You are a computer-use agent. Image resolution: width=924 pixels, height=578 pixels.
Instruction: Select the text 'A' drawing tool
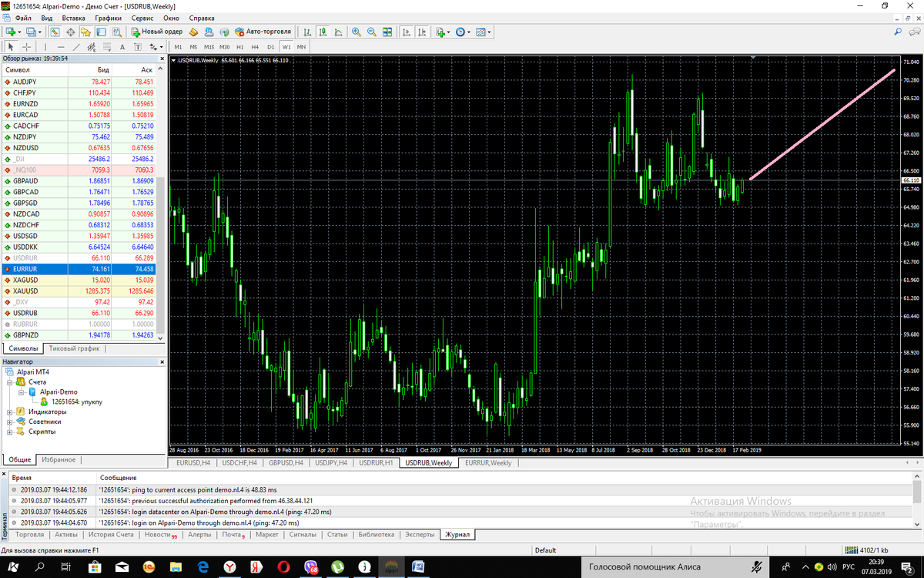pos(122,47)
